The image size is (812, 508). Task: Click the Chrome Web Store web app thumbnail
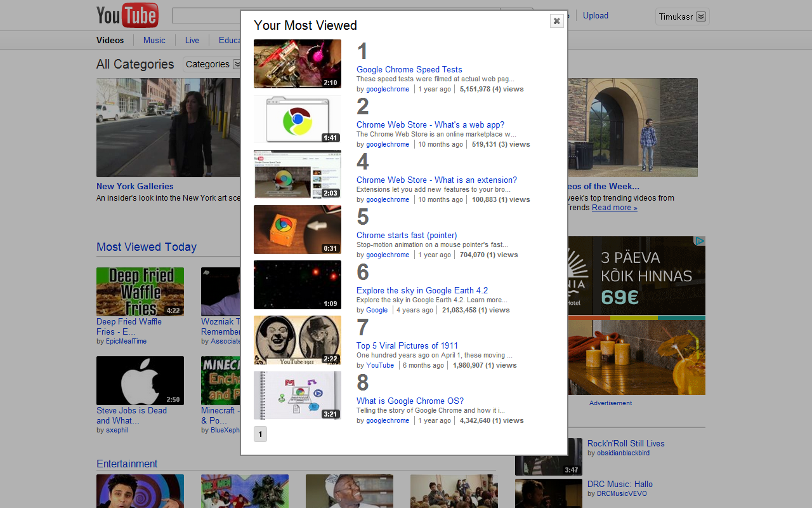(298, 119)
